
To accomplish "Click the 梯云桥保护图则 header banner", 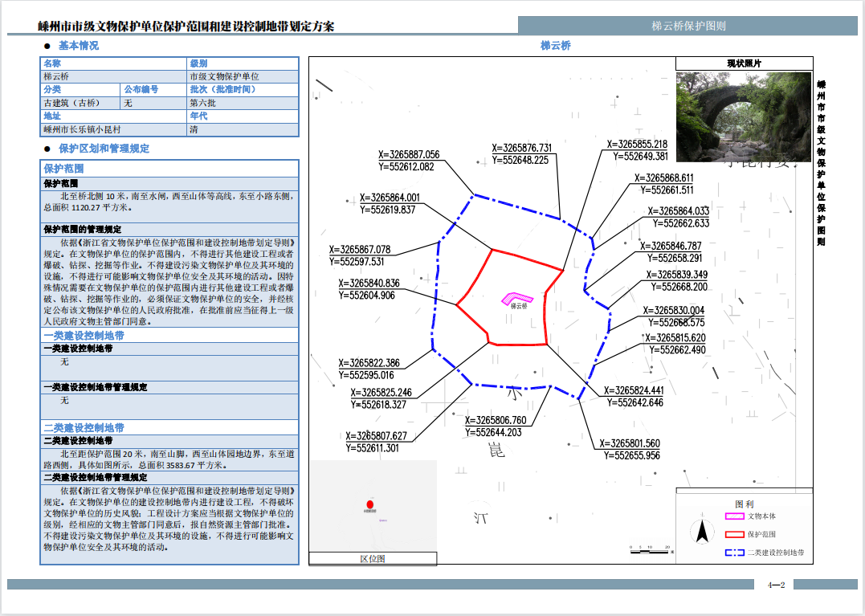I will [688, 26].
